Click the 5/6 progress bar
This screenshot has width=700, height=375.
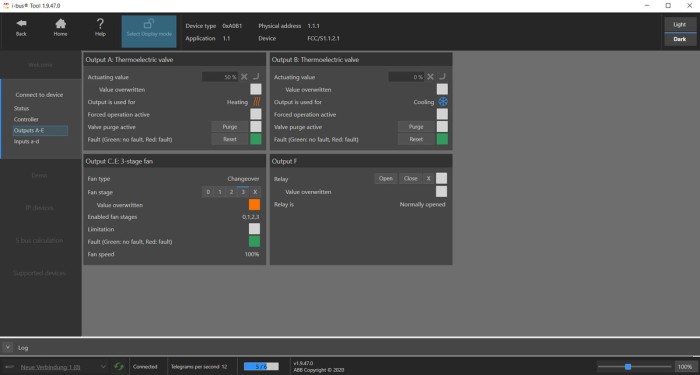[261, 367]
